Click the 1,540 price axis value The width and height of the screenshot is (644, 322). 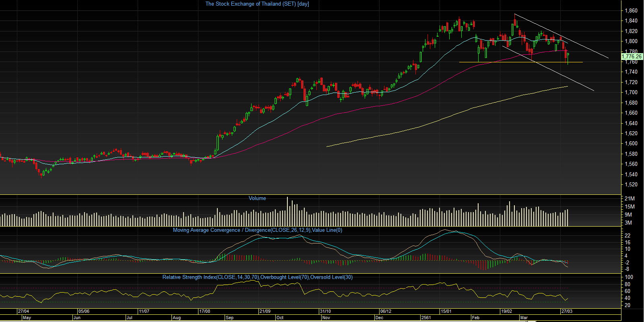click(x=631, y=174)
